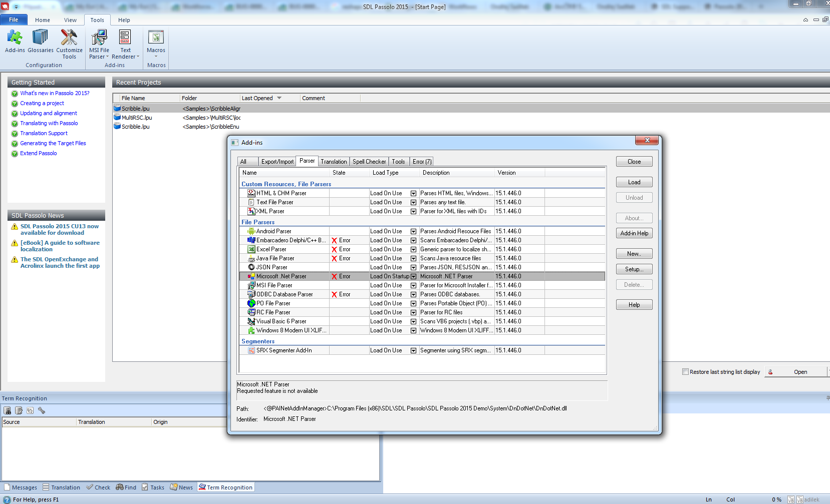Screen dimensions: 830x504
Task: Click the Excel Parser icon
Action: click(251, 249)
